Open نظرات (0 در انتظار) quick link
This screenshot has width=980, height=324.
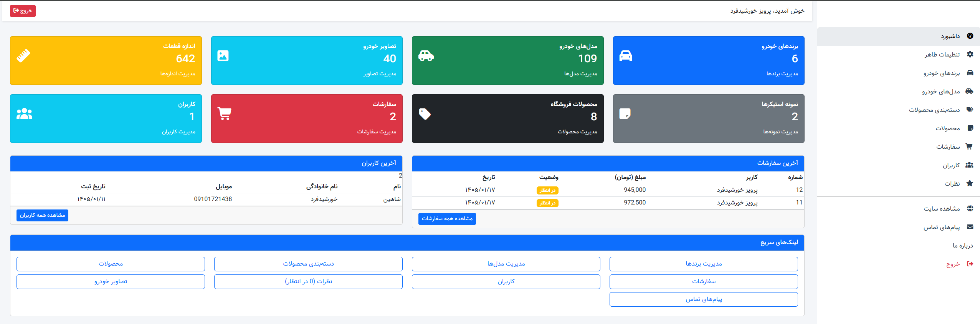pyautogui.click(x=308, y=282)
